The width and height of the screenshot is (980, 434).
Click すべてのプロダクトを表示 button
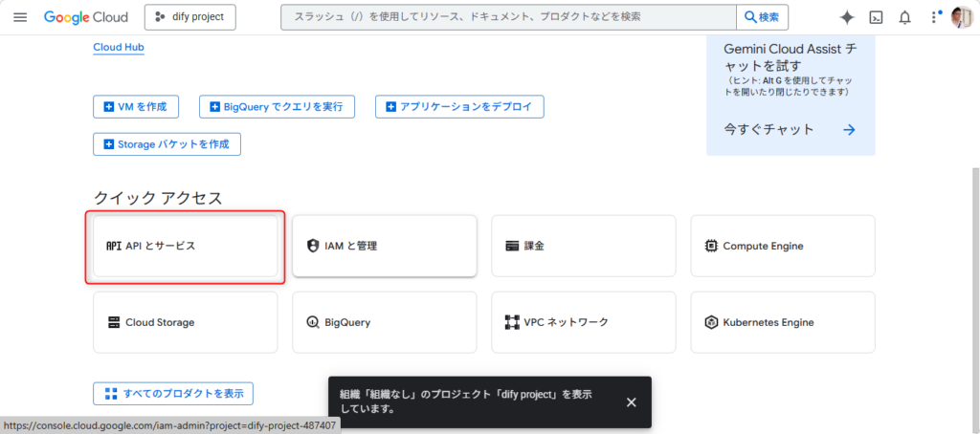click(x=173, y=393)
